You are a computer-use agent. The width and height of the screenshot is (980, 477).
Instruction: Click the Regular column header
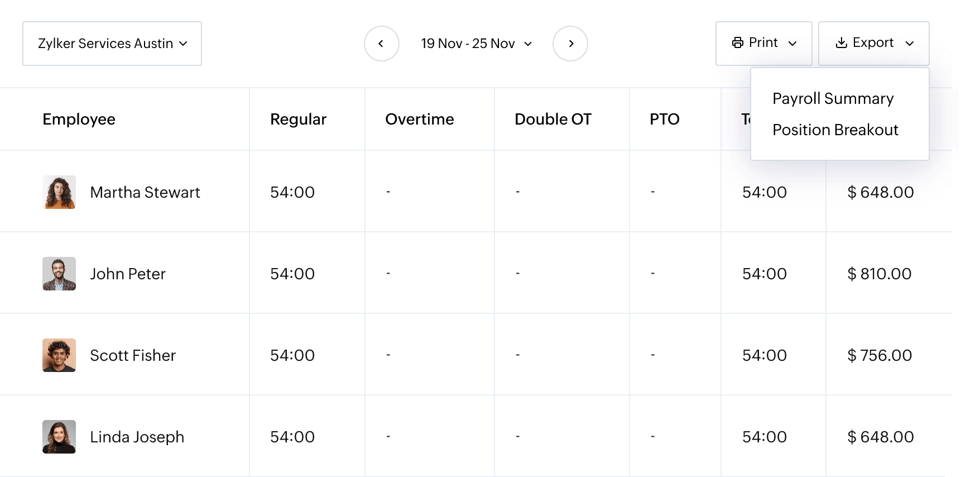pos(298,119)
